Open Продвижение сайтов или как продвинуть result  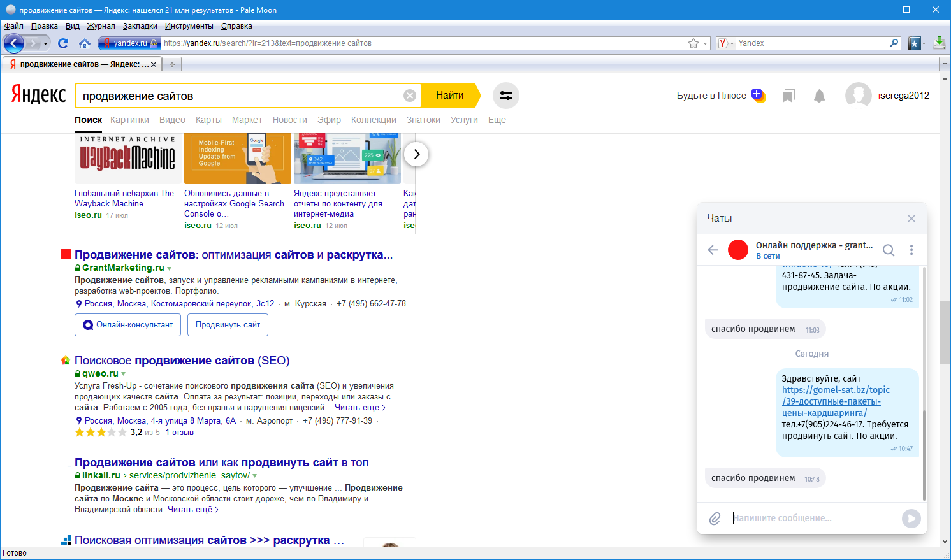click(x=221, y=463)
